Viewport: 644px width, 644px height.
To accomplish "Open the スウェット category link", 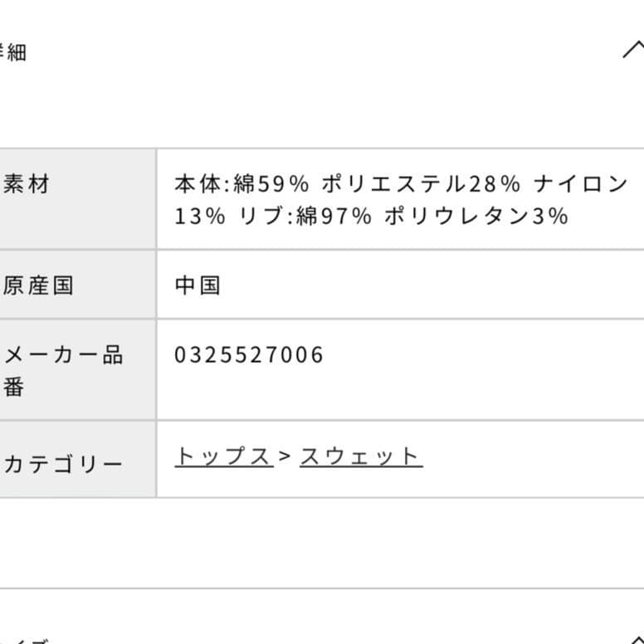I will [360, 456].
